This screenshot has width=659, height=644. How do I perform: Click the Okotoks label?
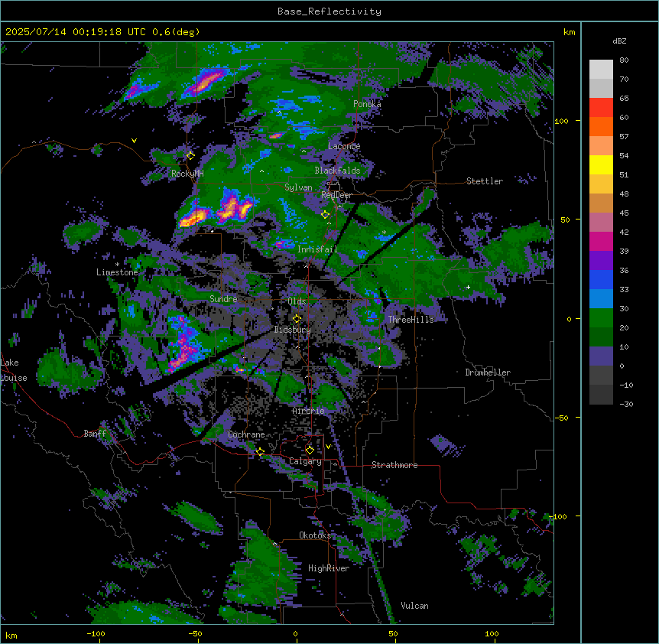[x=315, y=535]
